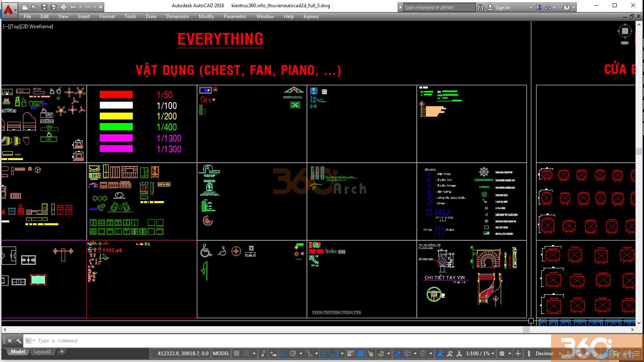Open the workspace switching dropdown arrow
The height and width of the screenshot is (362, 644).
click(x=510, y=354)
